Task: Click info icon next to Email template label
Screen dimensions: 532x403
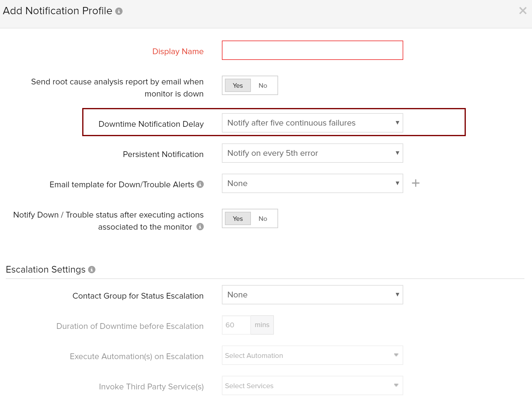Action: point(200,184)
